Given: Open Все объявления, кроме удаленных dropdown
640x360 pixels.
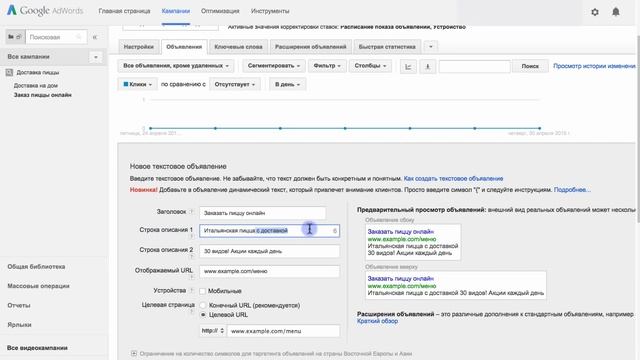Looking at the screenshot, I should click(x=176, y=66).
